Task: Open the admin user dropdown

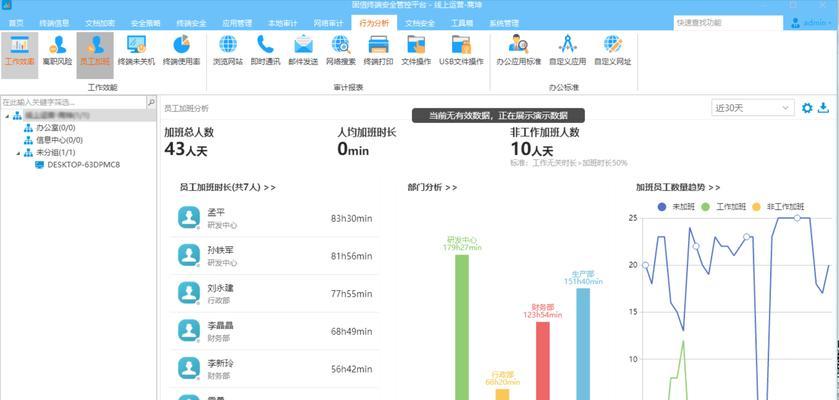Action: coord(811,23)
